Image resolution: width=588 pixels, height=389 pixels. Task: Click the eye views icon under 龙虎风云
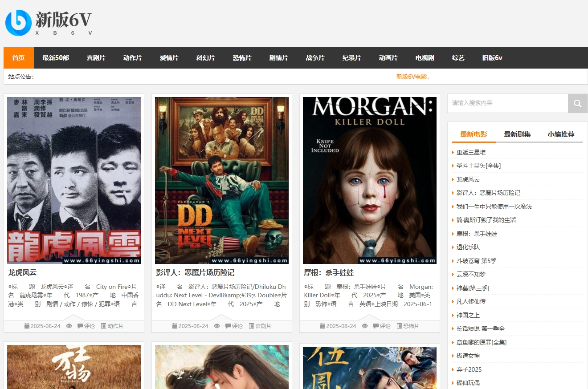pyautogui.click(x=69, y=326)
